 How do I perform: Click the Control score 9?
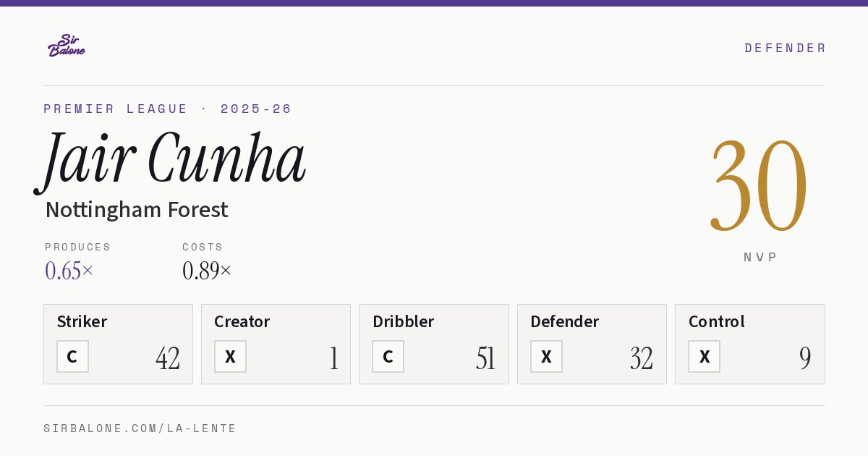point(805,358)
